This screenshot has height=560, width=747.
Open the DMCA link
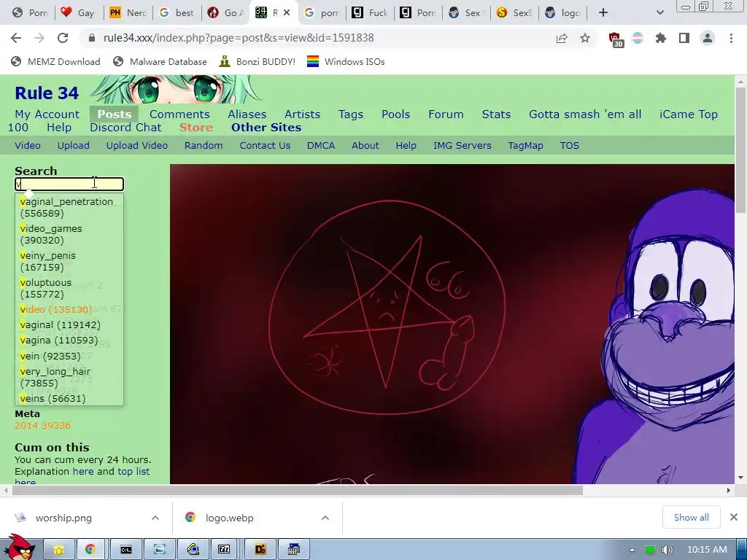click(321, 145)
